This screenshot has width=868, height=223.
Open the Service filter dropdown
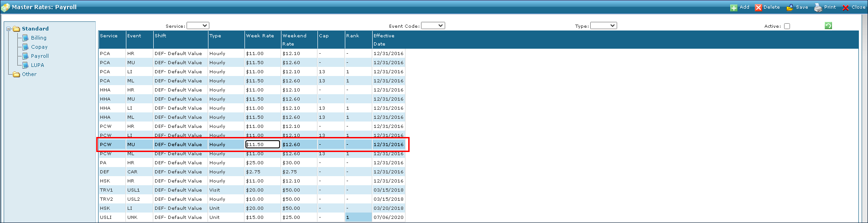(198, 26)
